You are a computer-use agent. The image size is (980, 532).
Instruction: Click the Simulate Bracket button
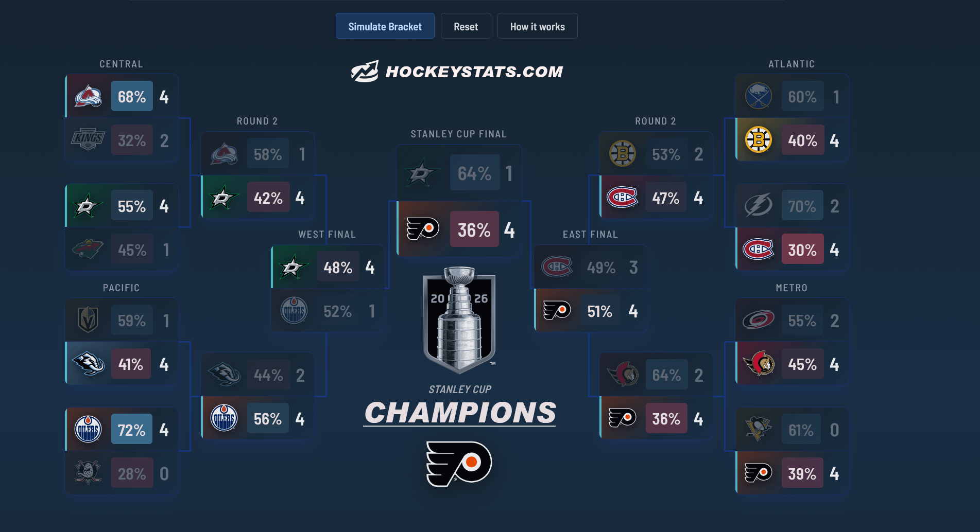click(385, 26)
